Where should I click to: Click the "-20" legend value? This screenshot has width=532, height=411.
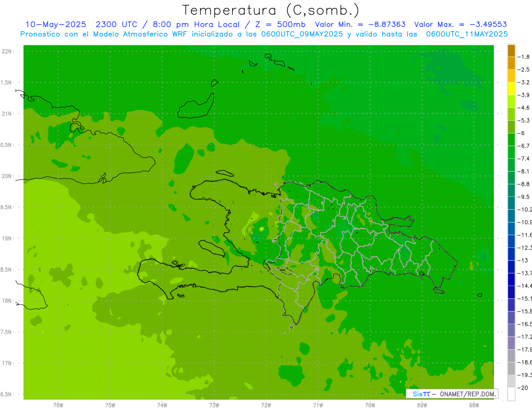(523, 388)
